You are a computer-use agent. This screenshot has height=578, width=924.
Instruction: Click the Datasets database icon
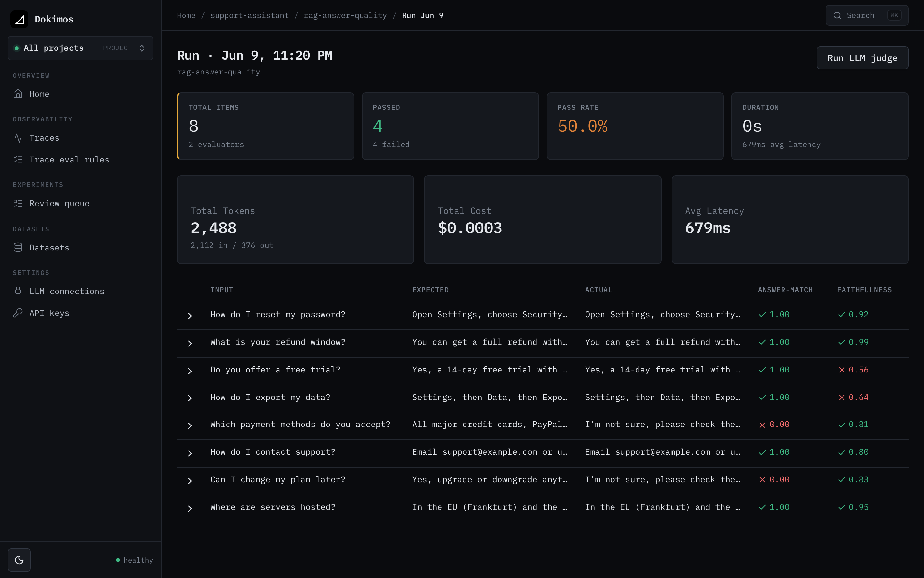pos(18,247)
